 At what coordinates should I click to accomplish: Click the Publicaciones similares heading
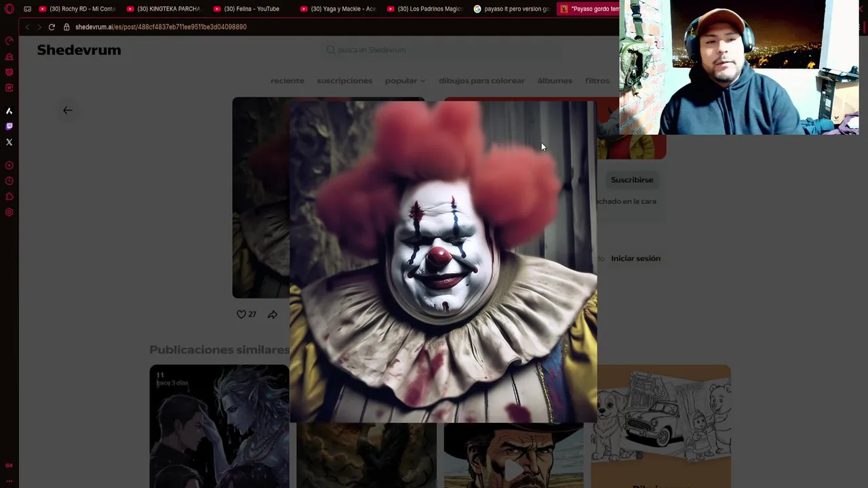(x=220, y=350)
